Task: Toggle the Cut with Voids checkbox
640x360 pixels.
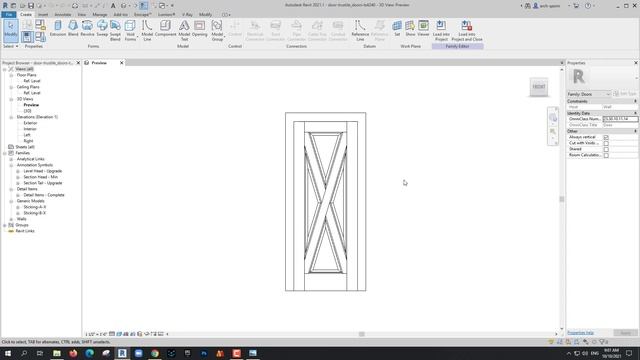Action: coord(606,143)
